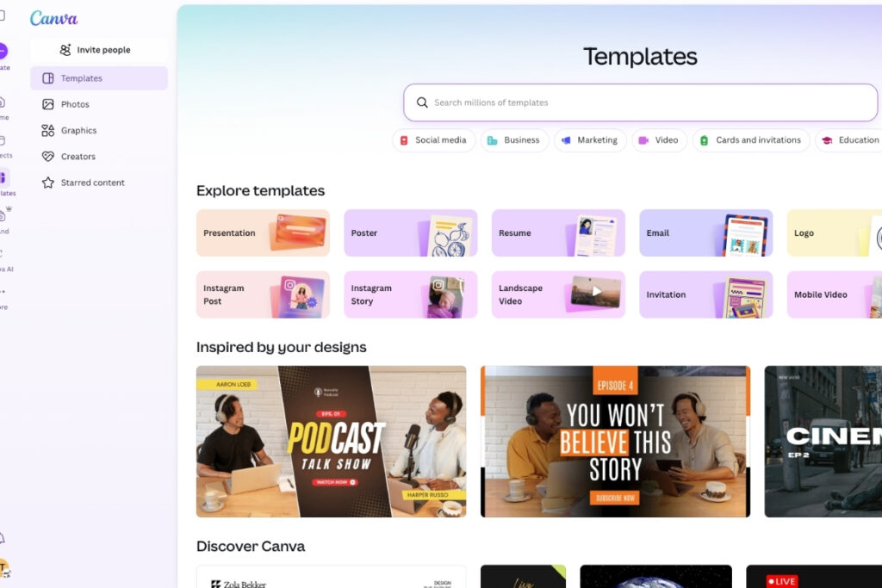Filter by Video category
This screenshot has width=882, height=588.
659,140
